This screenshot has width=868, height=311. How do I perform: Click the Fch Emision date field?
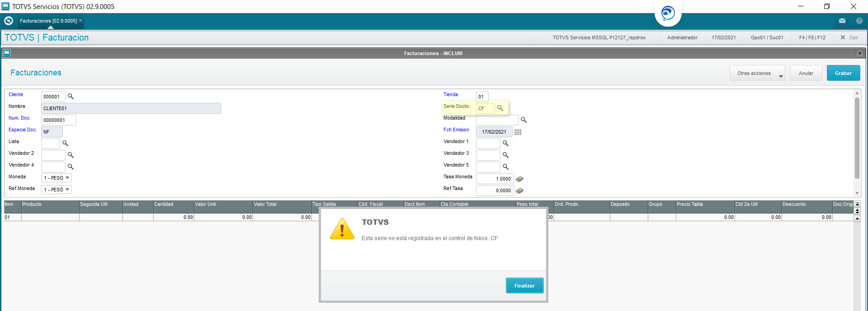[494, 132]
